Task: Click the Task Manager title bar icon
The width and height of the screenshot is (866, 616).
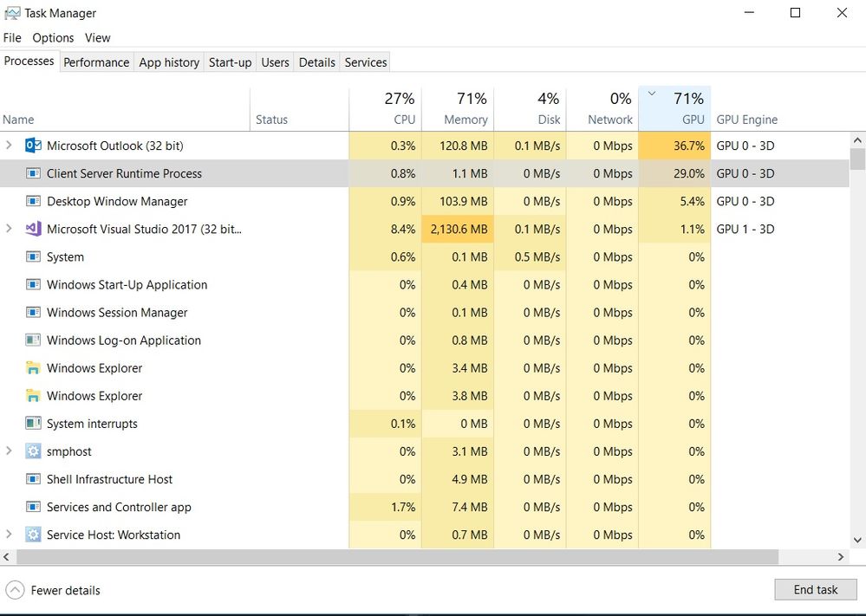Action: click(12, 13)
